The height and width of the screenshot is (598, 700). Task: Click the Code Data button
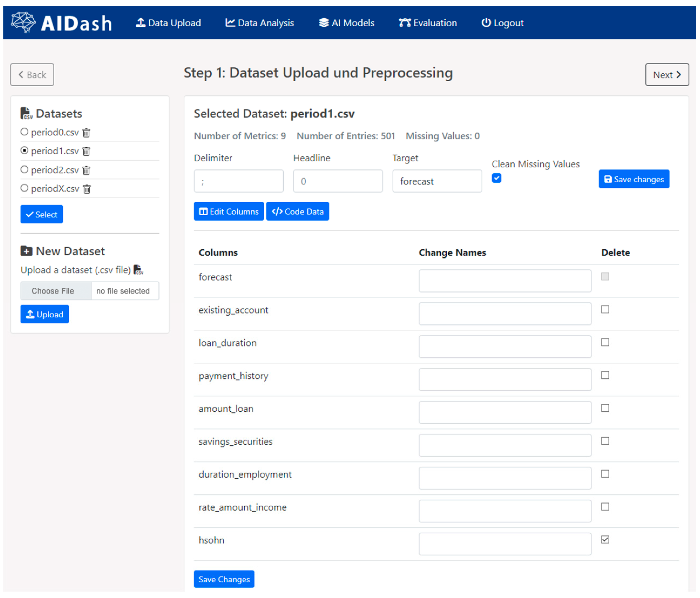[x=297, y=211]
